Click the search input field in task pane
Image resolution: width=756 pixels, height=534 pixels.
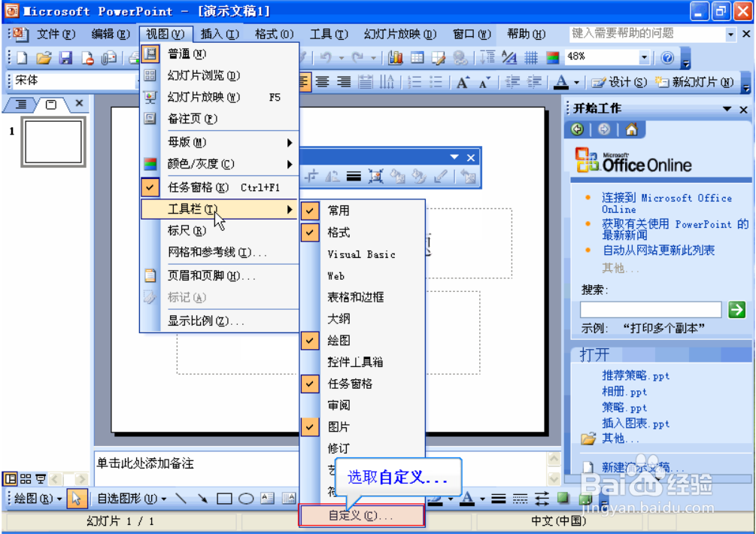650,309
